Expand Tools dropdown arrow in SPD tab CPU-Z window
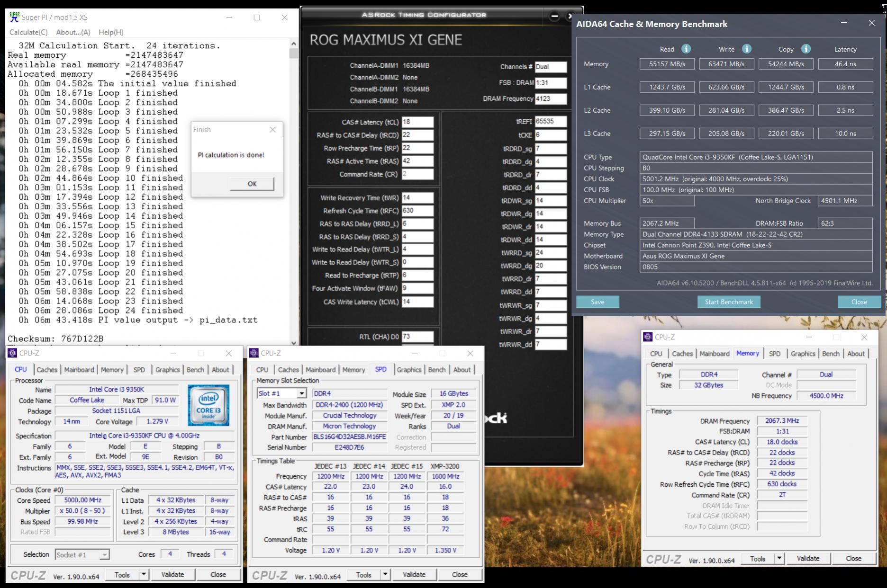 click(385, 575)
